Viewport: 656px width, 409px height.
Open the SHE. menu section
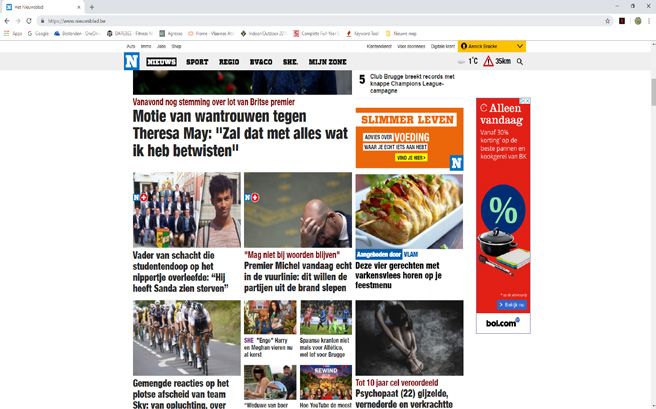point(290,62)
